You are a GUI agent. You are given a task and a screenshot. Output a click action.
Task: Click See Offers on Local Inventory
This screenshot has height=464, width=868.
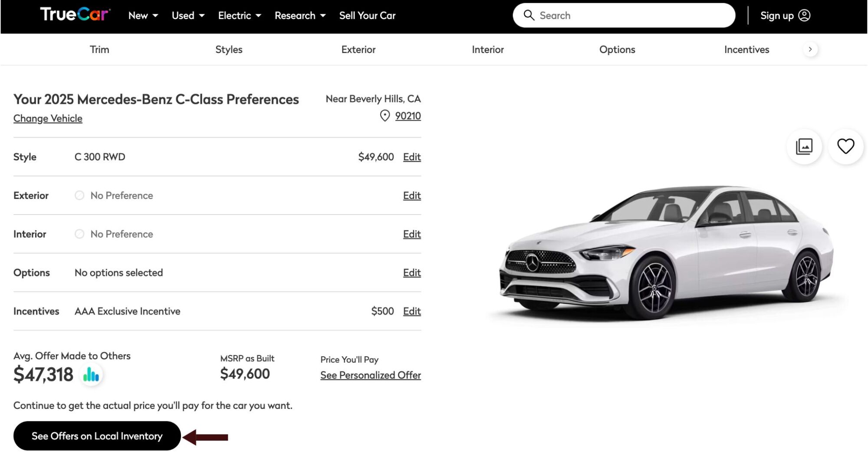click(97, 436)
